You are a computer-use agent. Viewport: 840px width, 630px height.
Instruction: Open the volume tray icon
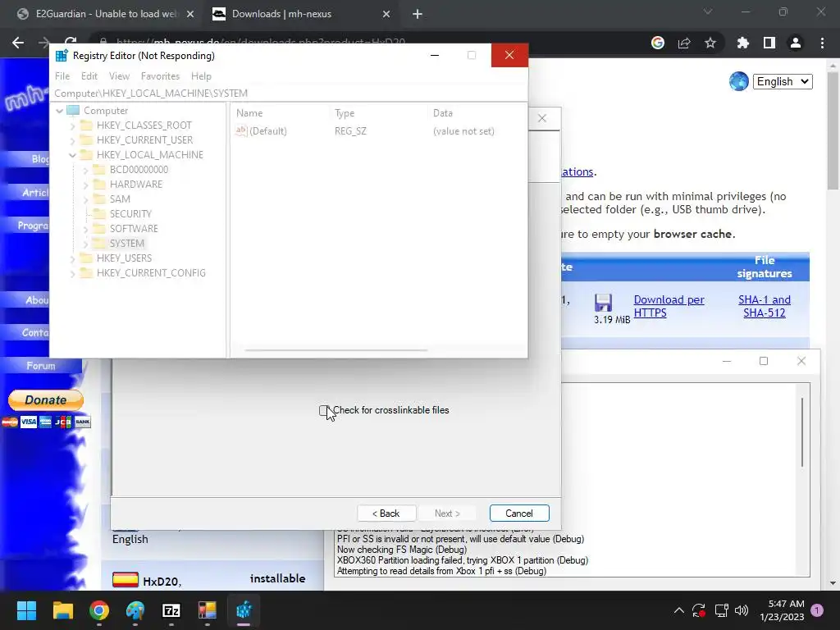pos(742,610)
